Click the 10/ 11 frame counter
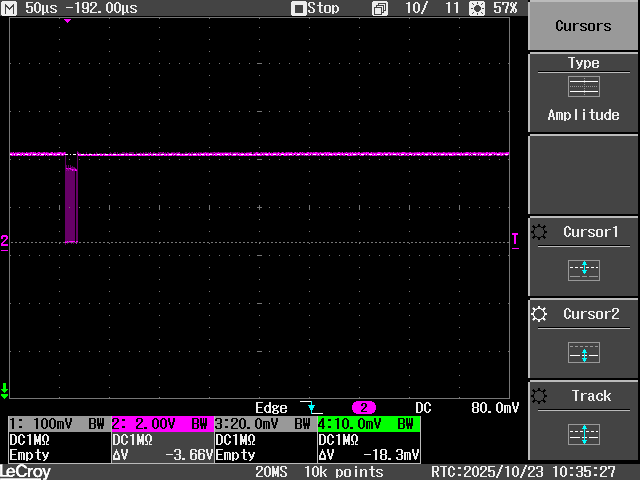The height and width of the screenshot is (480, 640). pos(432,8)
